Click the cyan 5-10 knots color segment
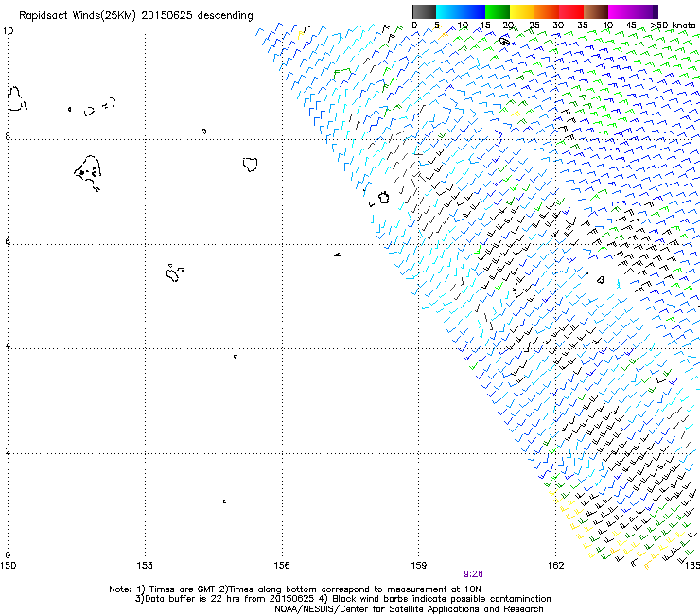700x615 pixels. [448, 11]
